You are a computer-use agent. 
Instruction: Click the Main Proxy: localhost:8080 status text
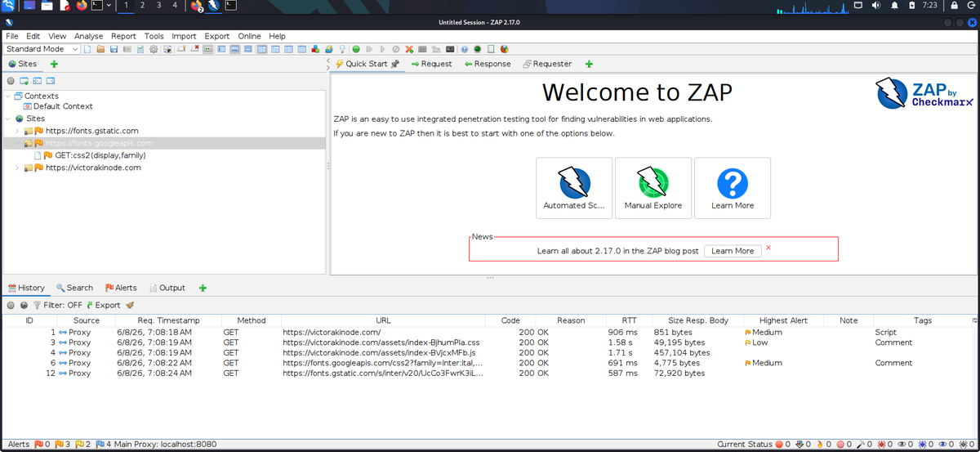(164, 445)
